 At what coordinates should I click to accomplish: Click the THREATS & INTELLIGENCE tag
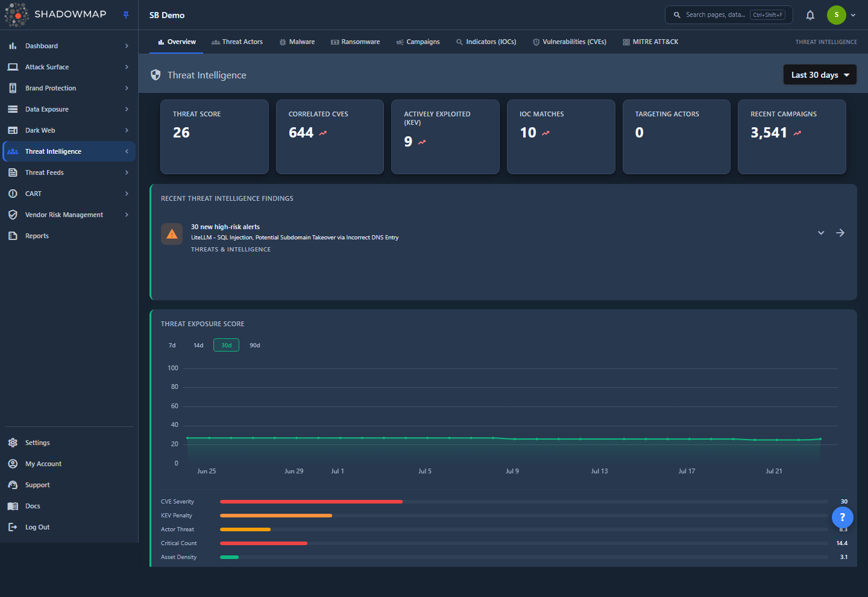231,250
